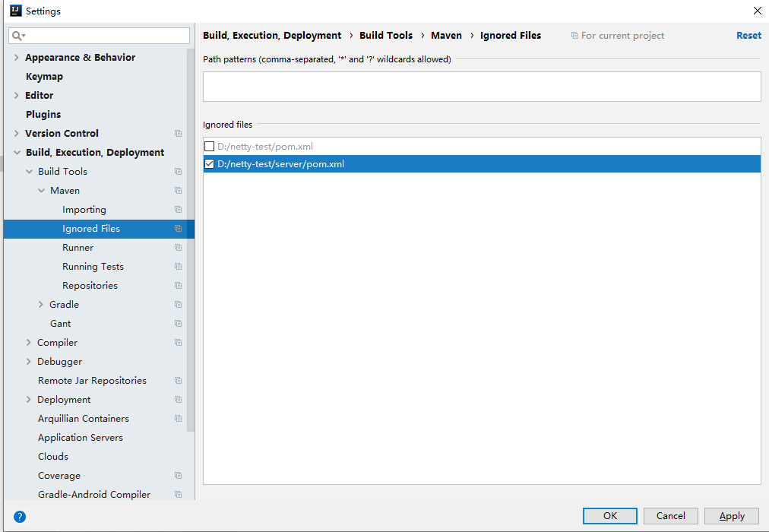Expand the Debugger node
Viewport: 769px width, 532px height.
28,362
